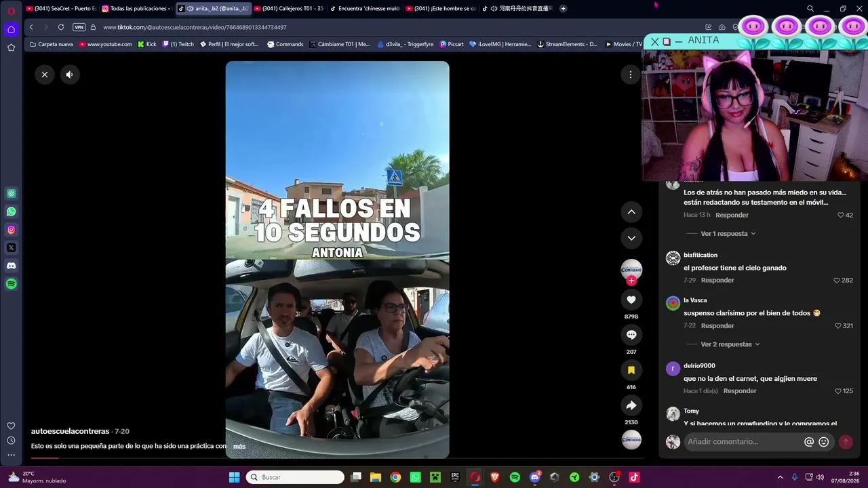
Task: Open delrio9000's username link
Action: coord(699,366)
